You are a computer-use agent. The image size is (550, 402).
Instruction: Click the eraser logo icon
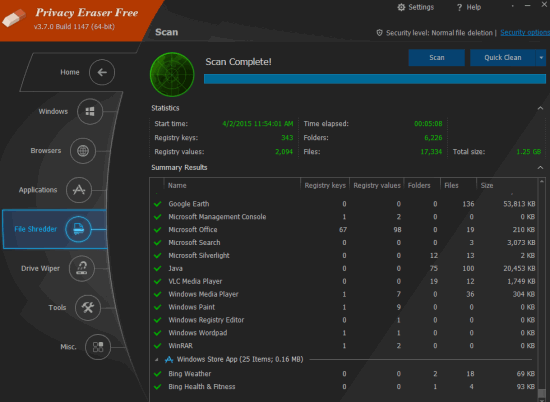(x=14, y=18)
